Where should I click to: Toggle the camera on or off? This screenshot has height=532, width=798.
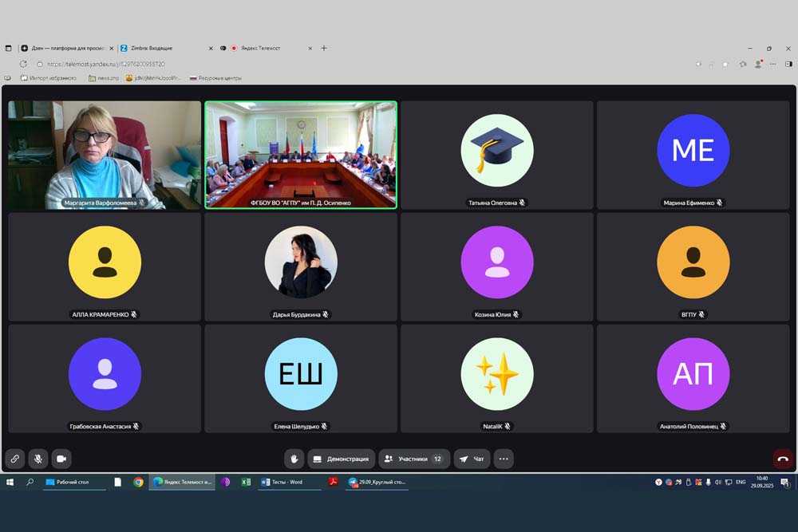(61, 459)
